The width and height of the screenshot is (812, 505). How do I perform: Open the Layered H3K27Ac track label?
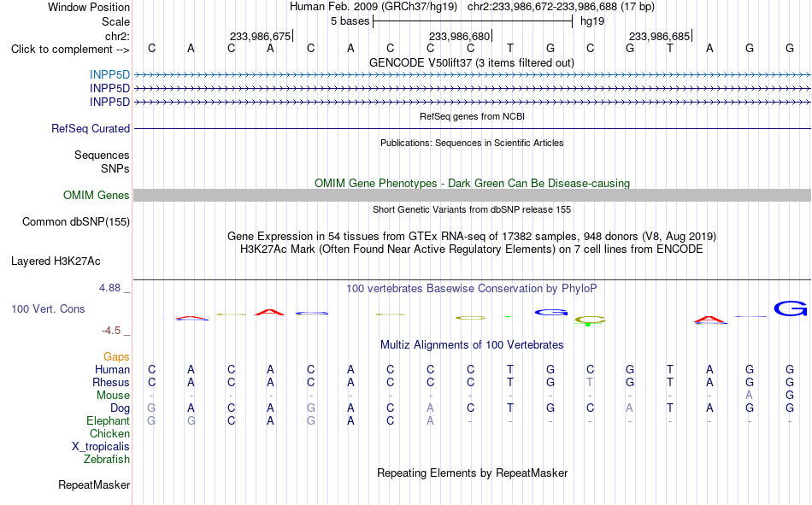56,261
